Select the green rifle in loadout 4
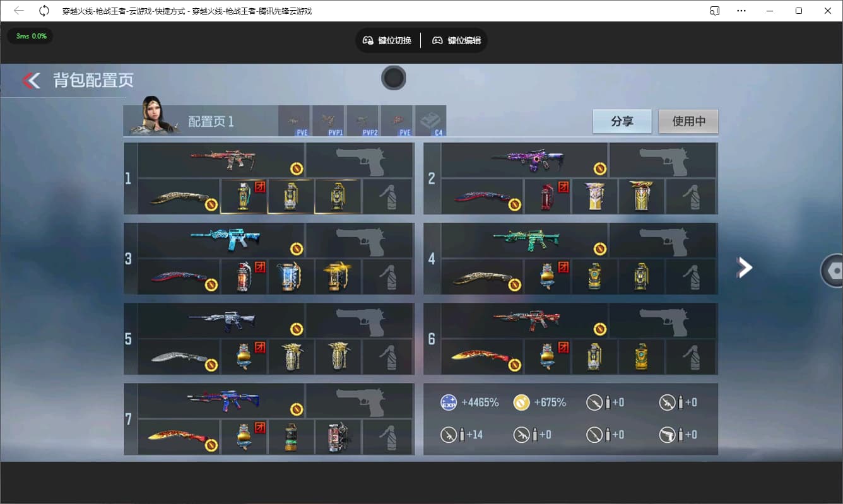 pos(525,240)
